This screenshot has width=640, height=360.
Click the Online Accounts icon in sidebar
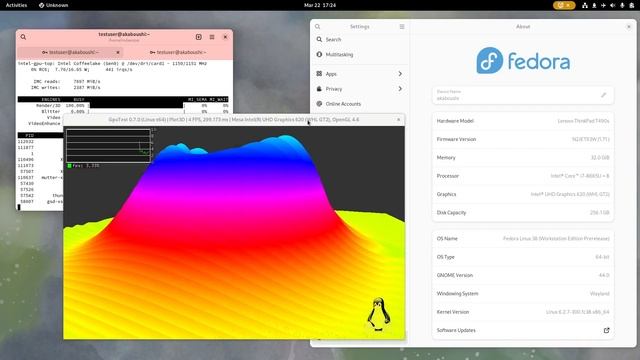319,104
